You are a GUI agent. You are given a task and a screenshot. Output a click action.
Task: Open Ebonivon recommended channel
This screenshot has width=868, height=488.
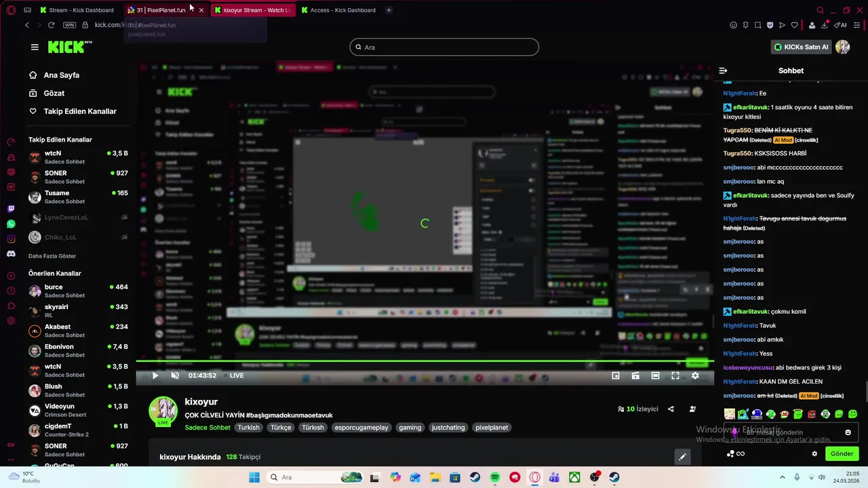coord(78,350)
